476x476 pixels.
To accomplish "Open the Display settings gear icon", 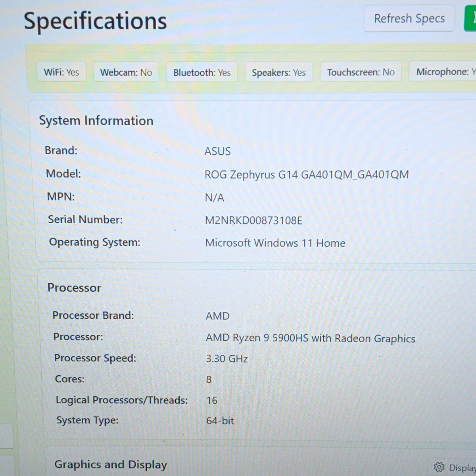I will [x=439, y=467].
